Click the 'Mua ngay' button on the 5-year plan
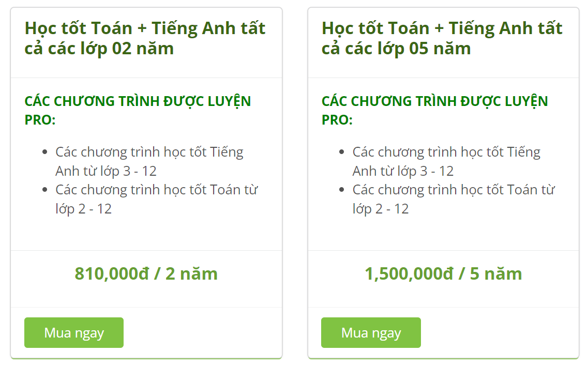Image resolution: width=588 pixels, height=367 pixels. tap(371, 332)
